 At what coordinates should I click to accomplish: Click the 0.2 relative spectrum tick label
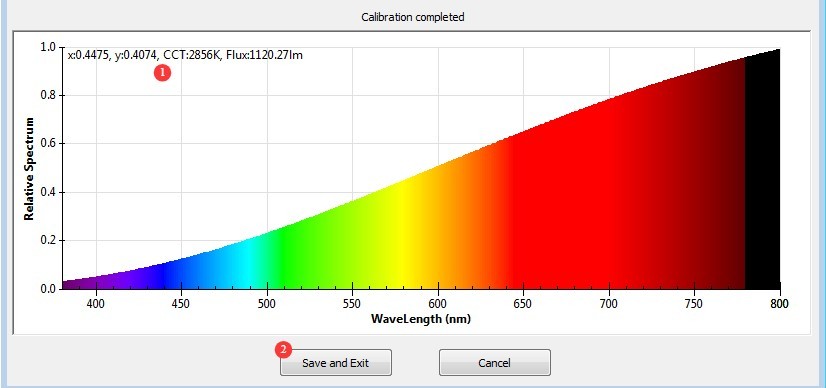pyautogui.click(x=48, y=241)
